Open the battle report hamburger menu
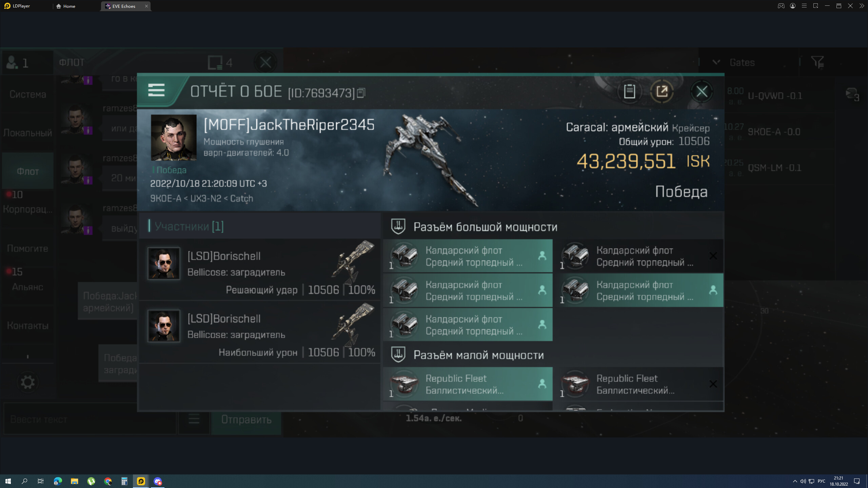 (156, 90)
